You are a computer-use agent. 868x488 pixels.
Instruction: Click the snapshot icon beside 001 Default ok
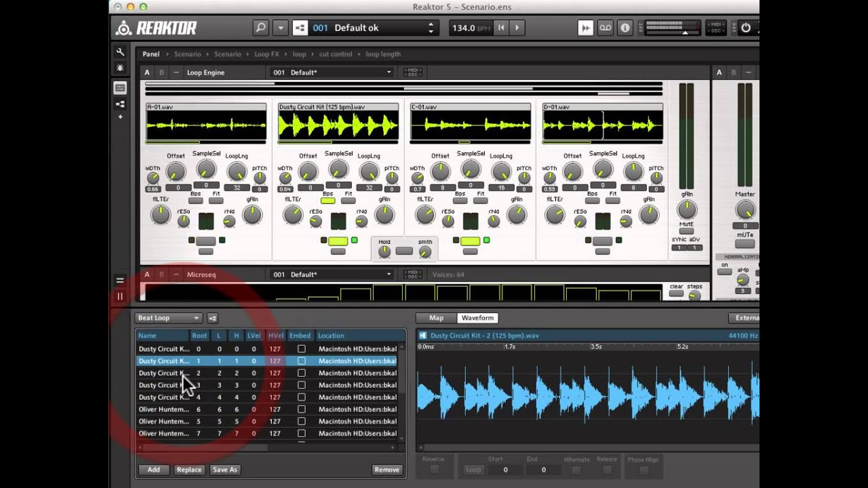point(300,28)
